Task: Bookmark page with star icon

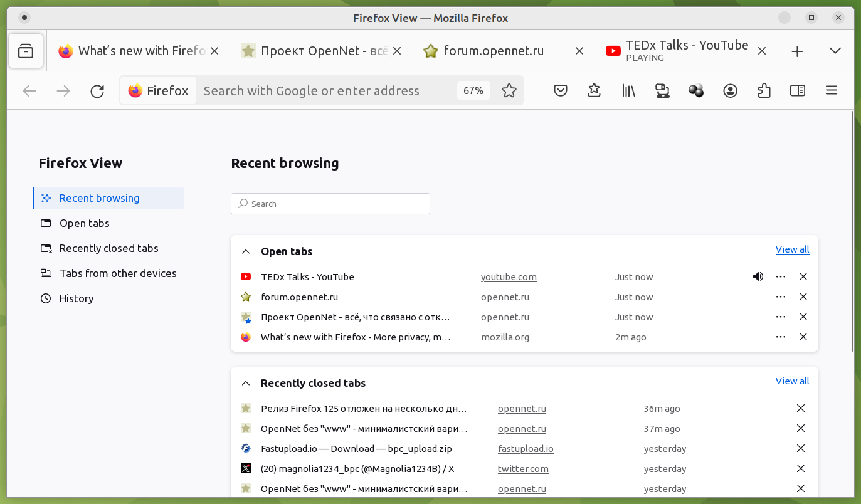Action: coord(509,91)
